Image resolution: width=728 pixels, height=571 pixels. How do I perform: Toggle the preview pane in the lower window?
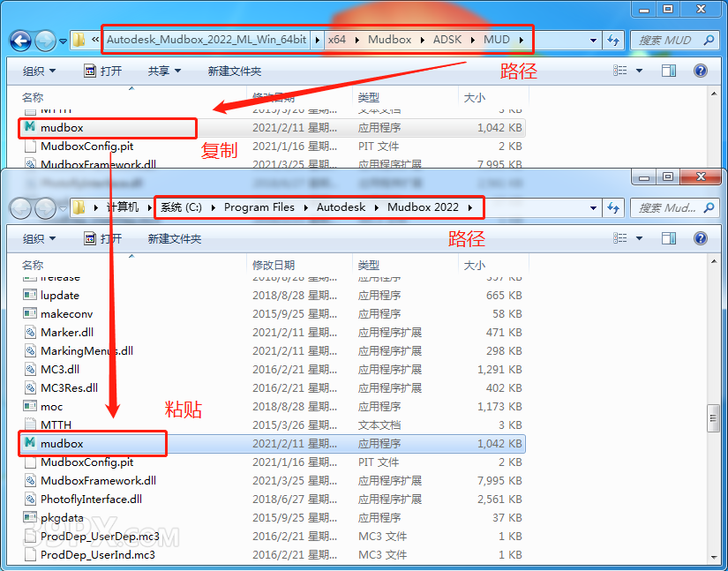click(670, 238)
